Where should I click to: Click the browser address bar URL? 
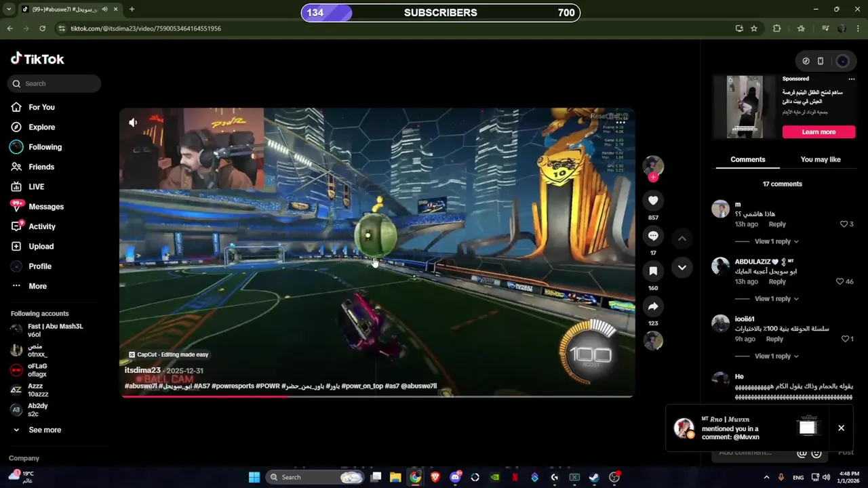pos(146,28)
